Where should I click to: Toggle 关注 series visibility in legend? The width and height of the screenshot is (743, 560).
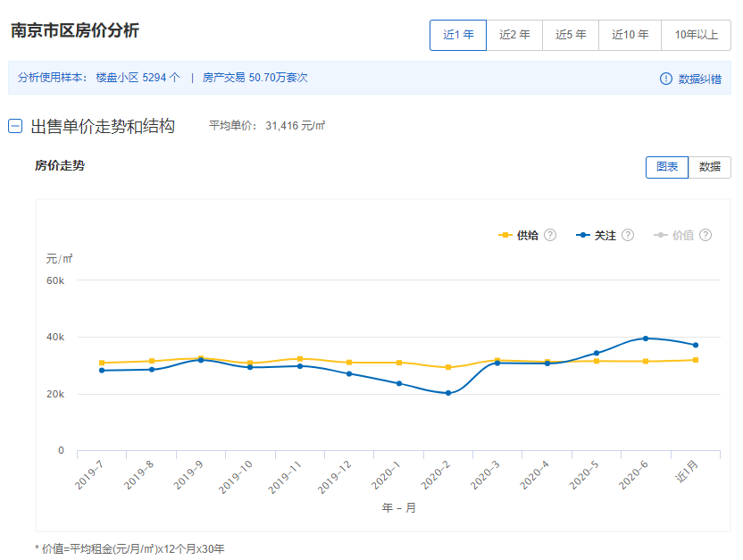(x=605, y=236)
